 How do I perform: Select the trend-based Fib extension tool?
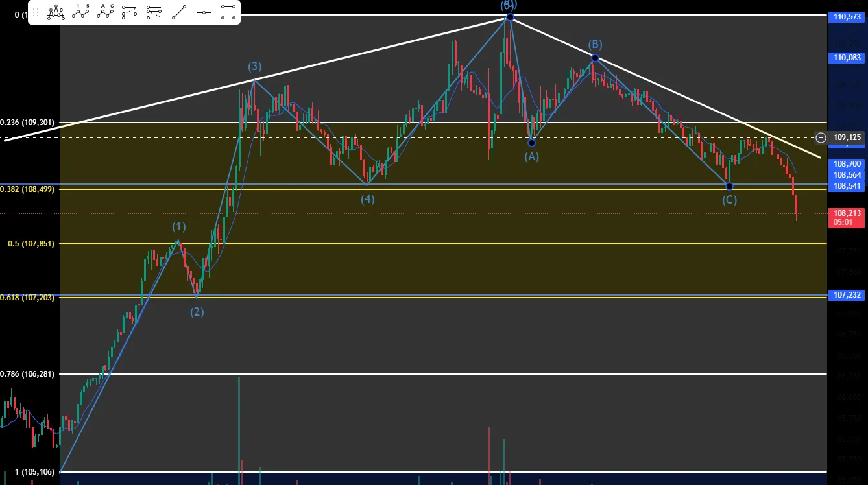tap(154, 12)
